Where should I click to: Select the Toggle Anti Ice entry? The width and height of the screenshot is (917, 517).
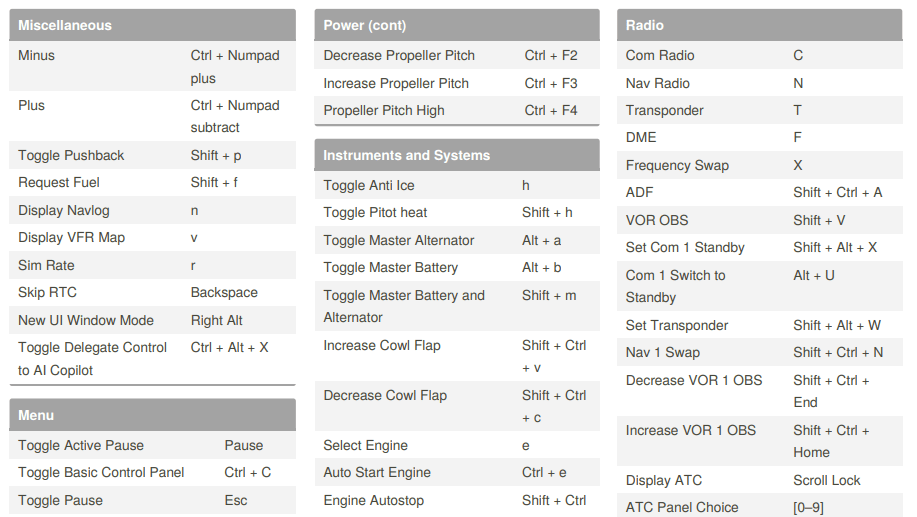point(369,185)
